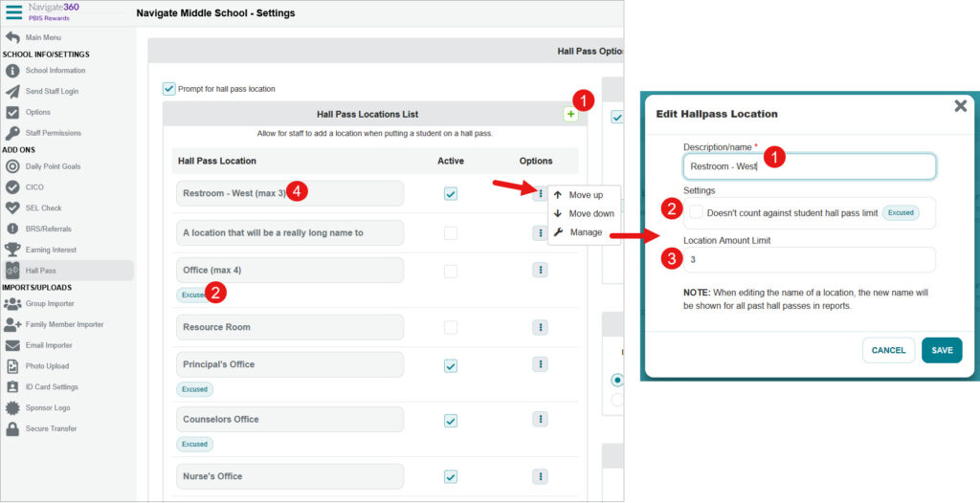Image resolution: width=980 pixels, height=503 pixels.
Task: Open School Information settings
Action: [55, 71]
